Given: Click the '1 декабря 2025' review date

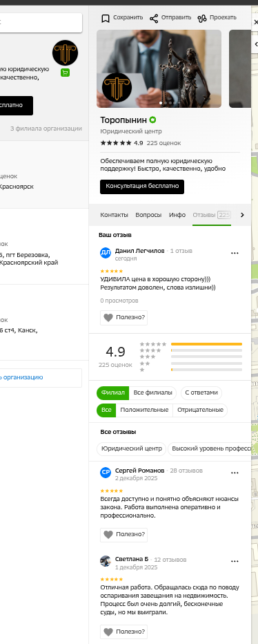Looking at the screenshot, I should [x=136, y=567].
